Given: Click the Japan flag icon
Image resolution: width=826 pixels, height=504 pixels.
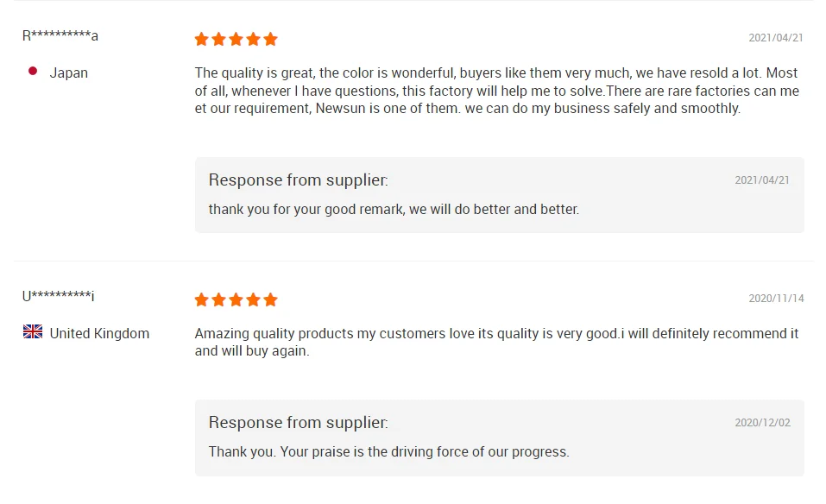Looking at the screenshot, I should click(x=33, y=72).
